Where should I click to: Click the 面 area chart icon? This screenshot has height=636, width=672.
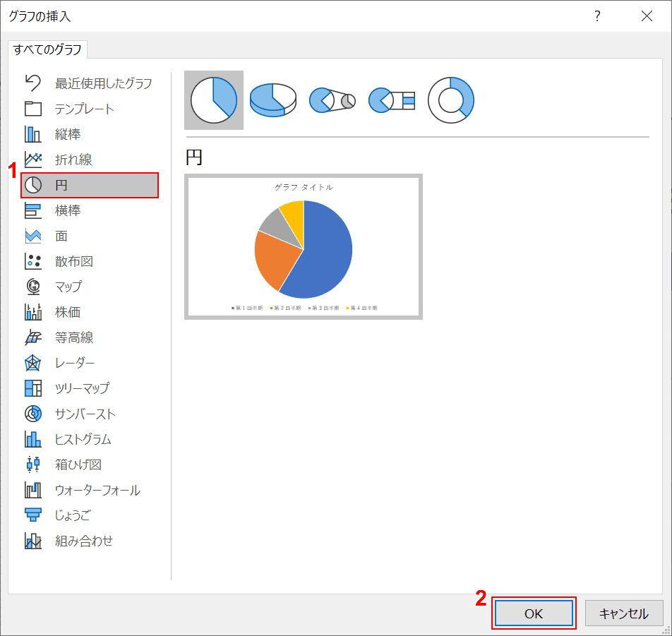[33, 236]
